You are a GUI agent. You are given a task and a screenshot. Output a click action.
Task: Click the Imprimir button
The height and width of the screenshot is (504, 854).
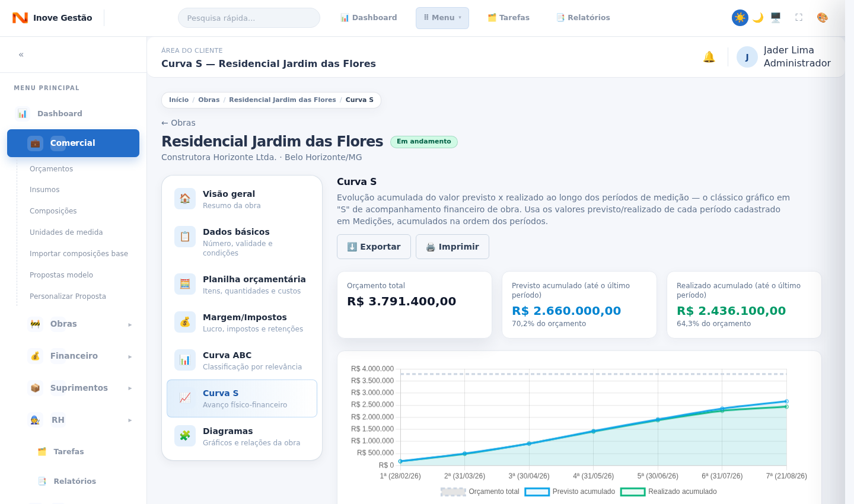click(453, 247)
